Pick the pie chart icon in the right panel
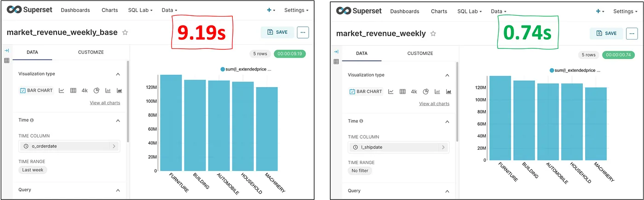The width and height of the screenshot is (644, 200). (x=426, y=92)
